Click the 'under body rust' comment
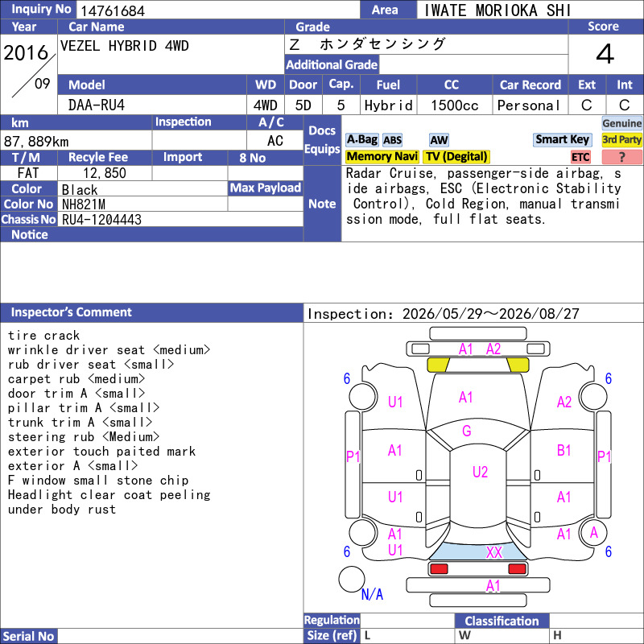The image size is (644, 644). (62, 510)
